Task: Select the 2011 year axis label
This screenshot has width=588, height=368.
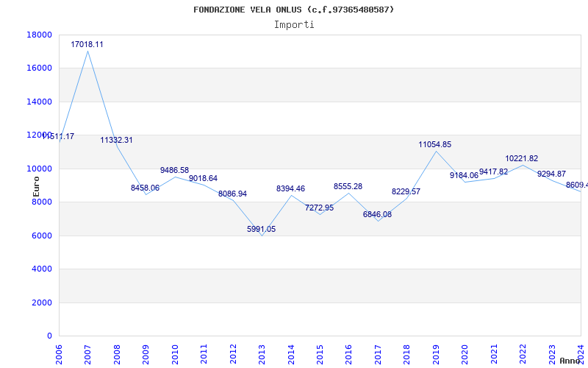Action: tap(204, 354)
